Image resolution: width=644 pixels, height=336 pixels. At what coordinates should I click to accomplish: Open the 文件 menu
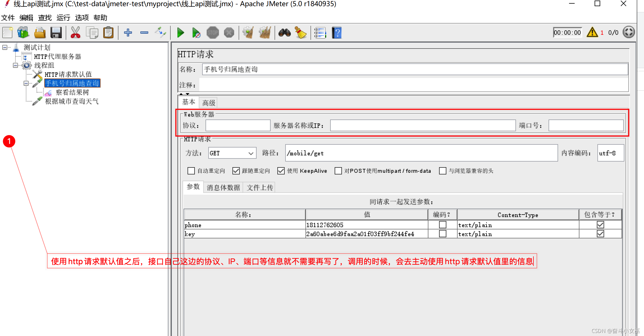click(8, 18)
